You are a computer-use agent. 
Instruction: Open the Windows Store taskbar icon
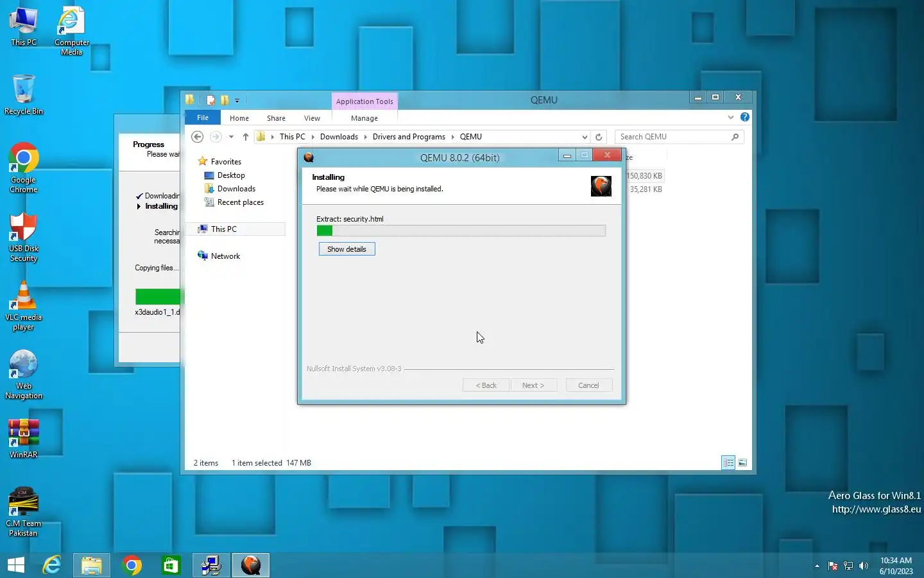point(171,565)
